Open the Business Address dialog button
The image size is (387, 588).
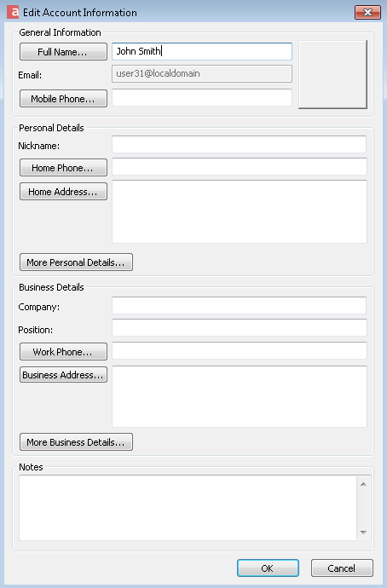click(63, 375)
